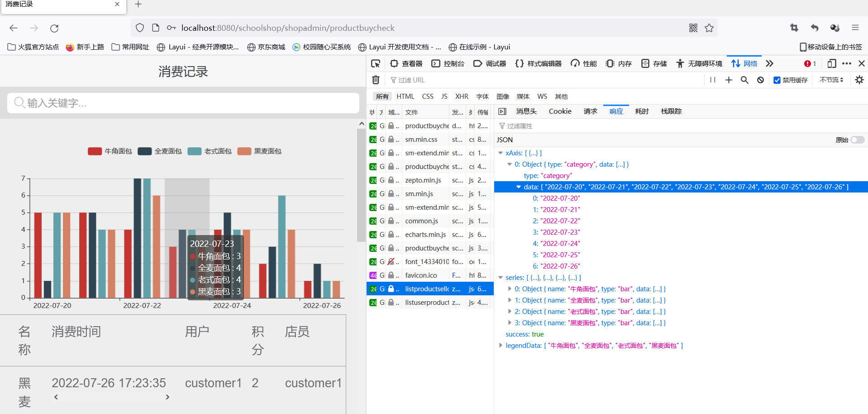Screen dimensions: 868x414
Task: Open the 京东商城 bookmark
Action: coord(266,47)
